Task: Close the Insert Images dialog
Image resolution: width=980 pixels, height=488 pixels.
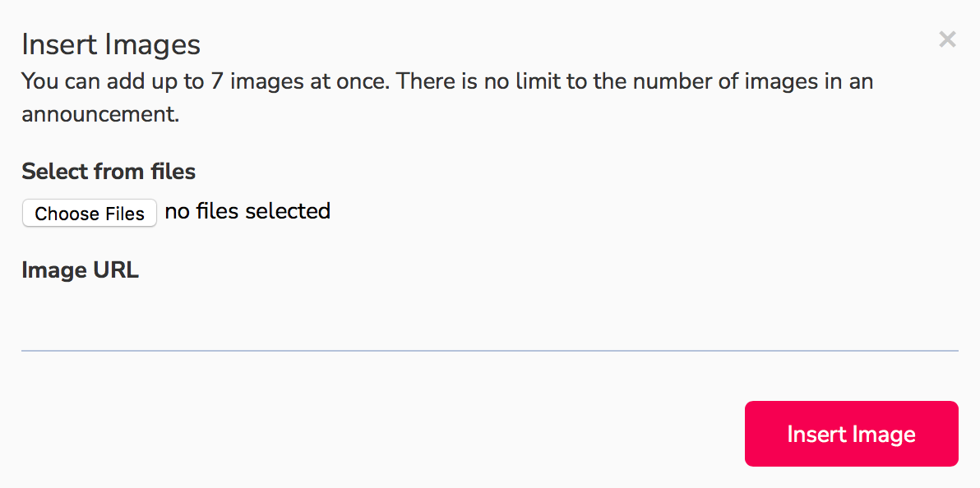Action: click(947, 39)
